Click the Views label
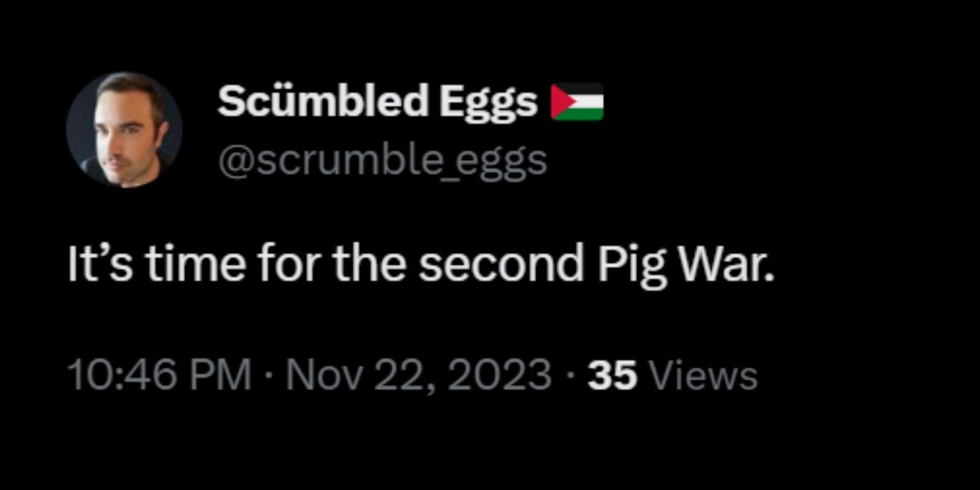The height and width of the screenshot is (490, 980). 702,375
